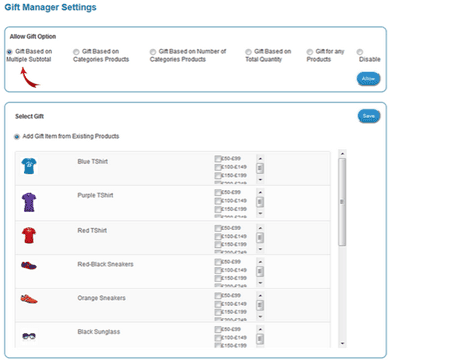Select the Disable radio button
This screenshot has width=470, height=360.
360,52
